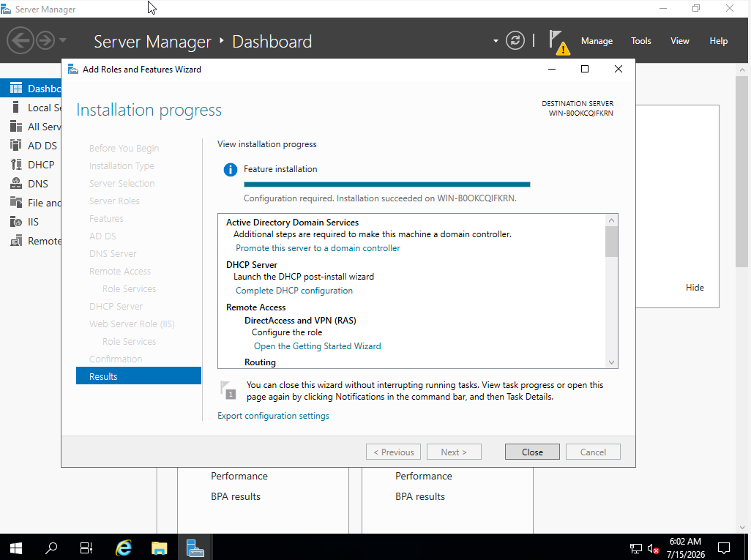Screen dimensions: 751x560
Task: Select Web Server Role (IIS) wizard step
Action: [132, 324]
